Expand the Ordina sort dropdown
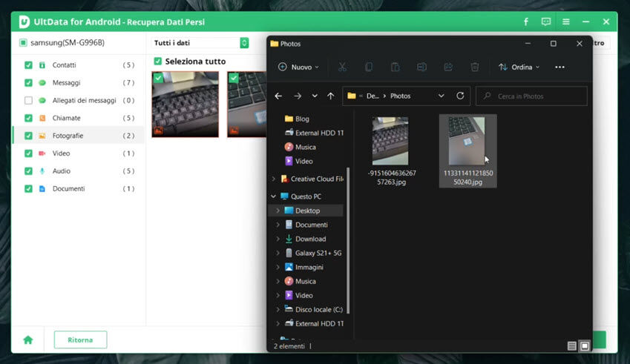The height and width of the screenshot is (364, 630). pyautogui.click(x=519, y=67)
